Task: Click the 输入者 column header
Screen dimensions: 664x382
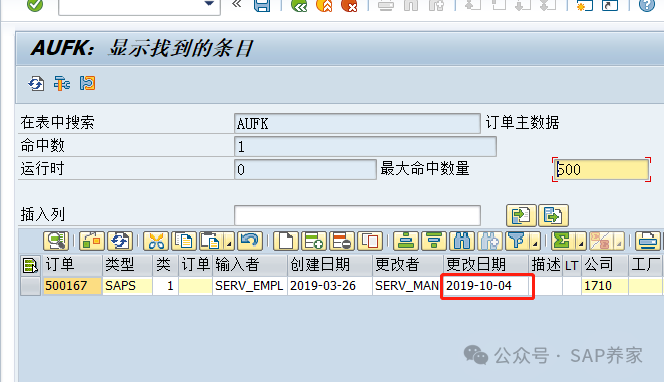Action: coord(249,265)
